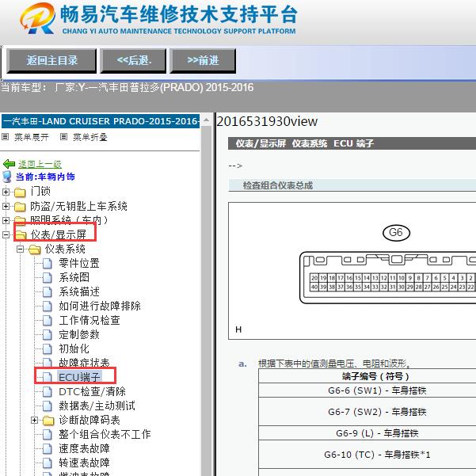The width and height of the screenshot is (476, 476).
Task: Click table cell G6-6 (SW1) - 车身搭铁
Action: [377, 390]
